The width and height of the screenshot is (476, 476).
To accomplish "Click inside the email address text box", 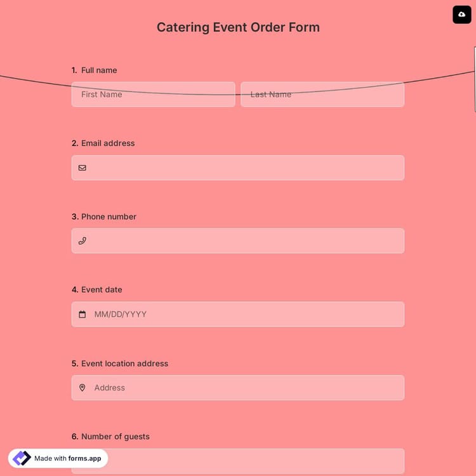I will pyautogui.click(x=244, y=168).
